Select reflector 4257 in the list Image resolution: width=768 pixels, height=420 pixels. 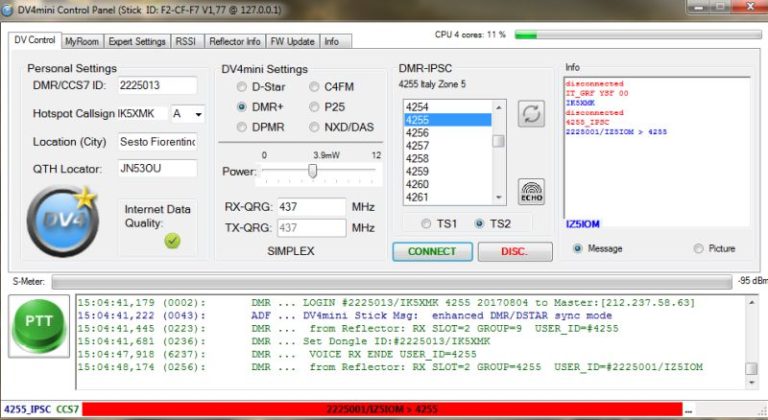[x=447, y=146]
